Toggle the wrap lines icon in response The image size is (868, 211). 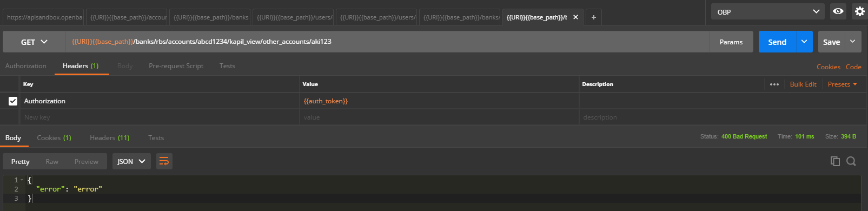tap(164, 161)
